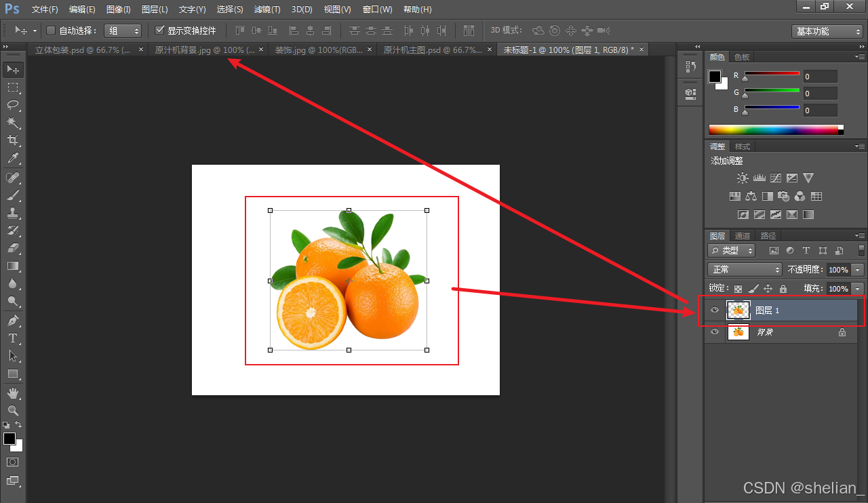Select the Rectangular Marquee tool
The image size is (868, 503).
[x=13, y=87]
